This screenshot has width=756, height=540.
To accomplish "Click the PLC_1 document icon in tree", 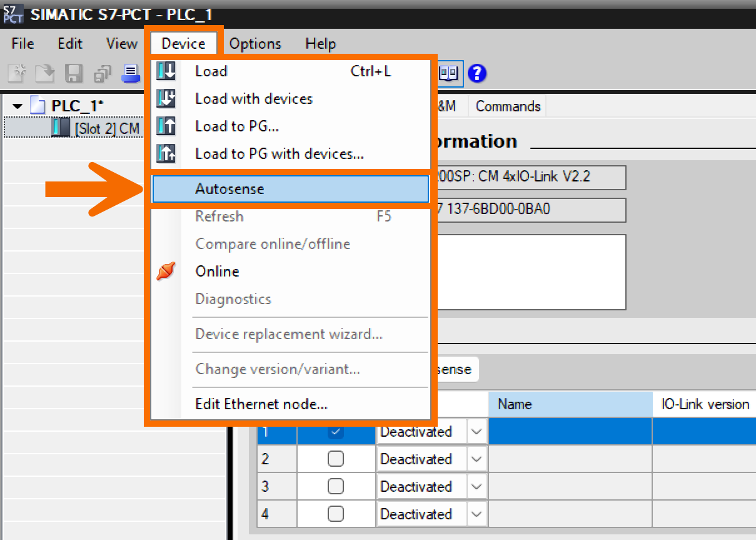I will 38,106.
